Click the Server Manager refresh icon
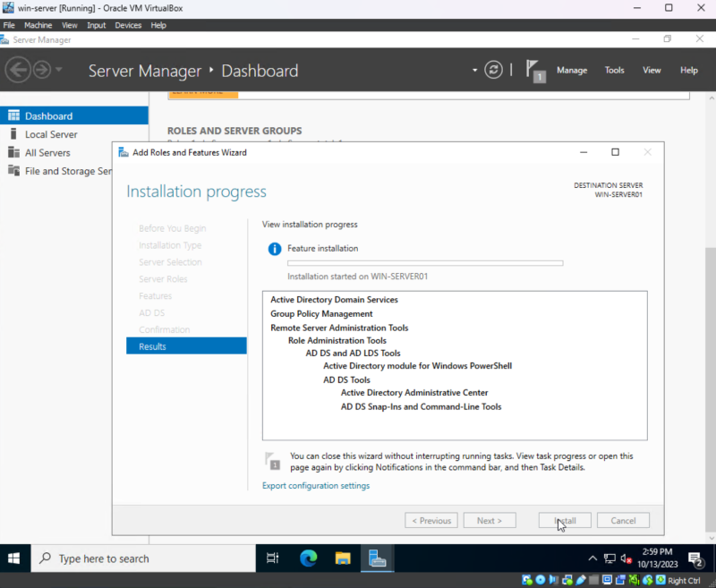Viewport: 716px width, 588px height. point(493,70)
